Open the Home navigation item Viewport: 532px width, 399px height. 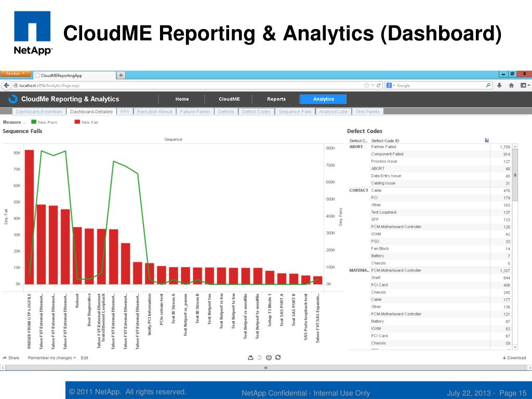click(x=182, y=99)
